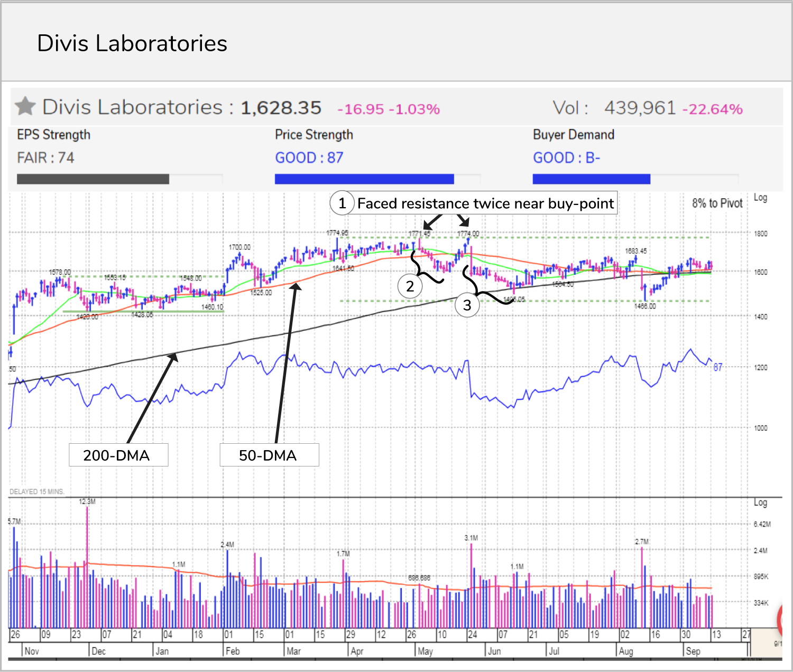Click the Jul month marker on timeline
Screen dimensions: 793x672
click(x=554, y=651)
